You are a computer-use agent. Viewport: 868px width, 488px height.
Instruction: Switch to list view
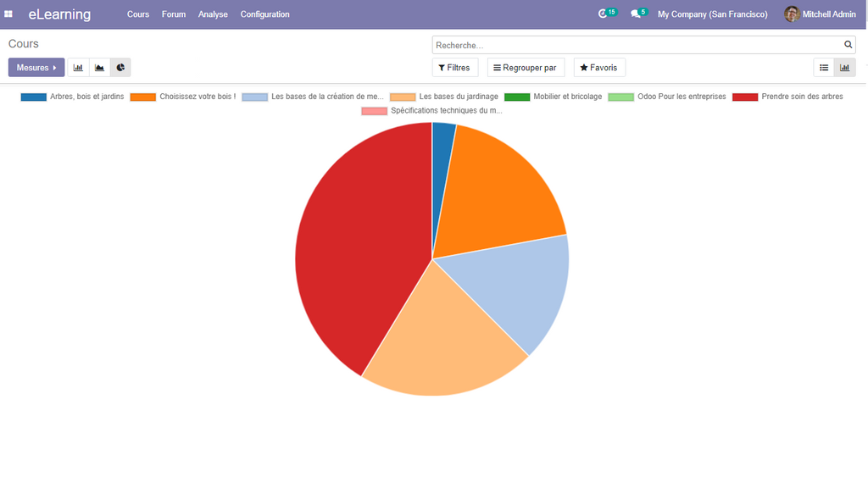824,68
